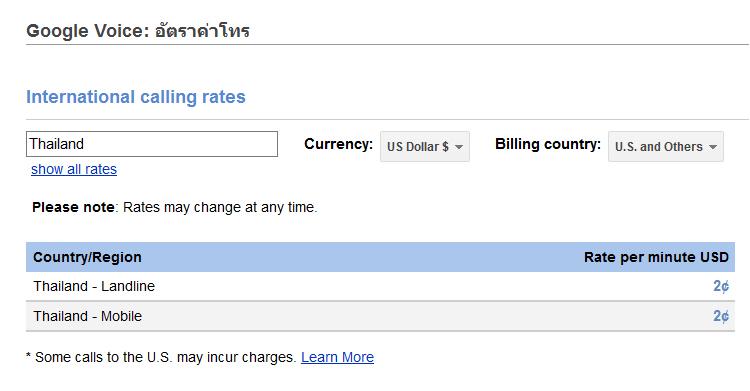Click the Google Voice page title
Viewport: 750px width, 391px height.
[138, 31]
